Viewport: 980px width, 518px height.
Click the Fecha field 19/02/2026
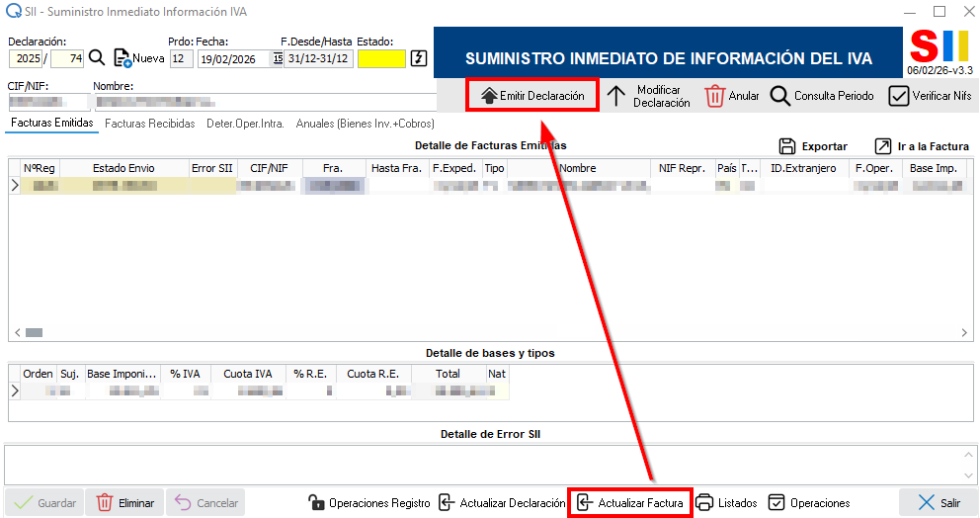pyautogui.click(x=234, y=58)
